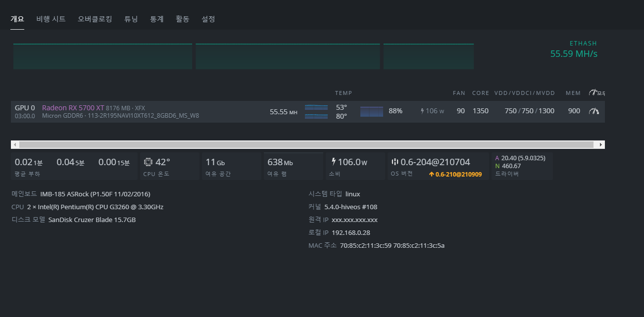Click the kernel 5.4.0-hiveos #108 text

[350, 207]
